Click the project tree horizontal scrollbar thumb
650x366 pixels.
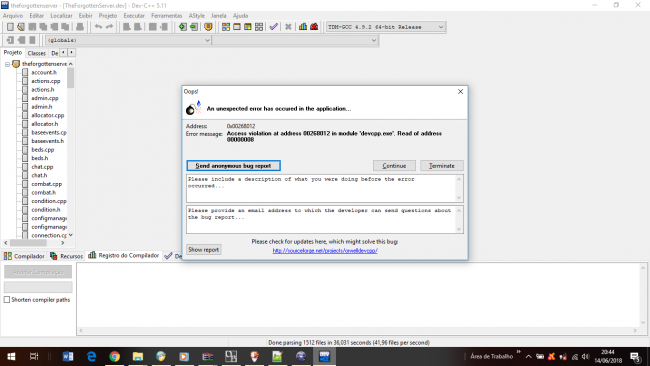click(28, 243)
